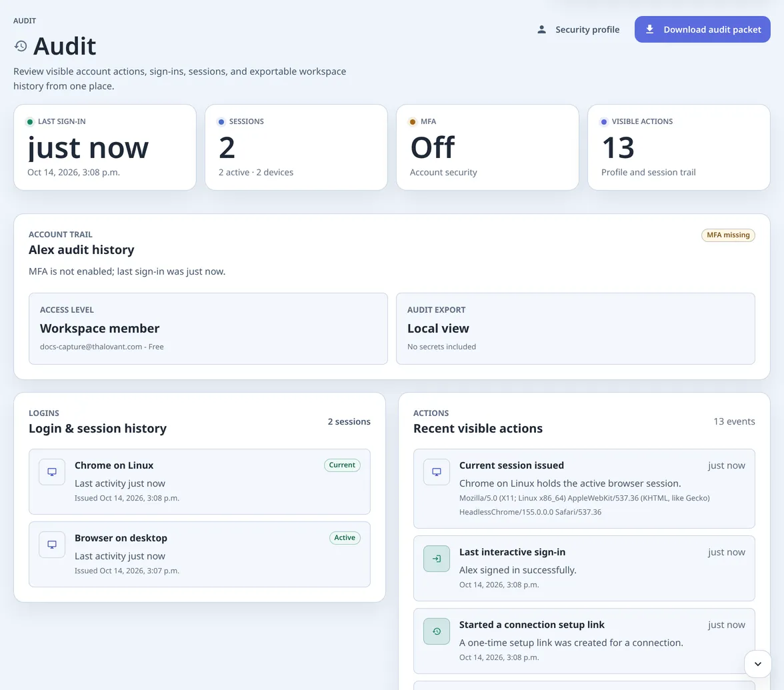784x690 pixels.
Task: Click the Current session issued title
Action: (511, 465)
